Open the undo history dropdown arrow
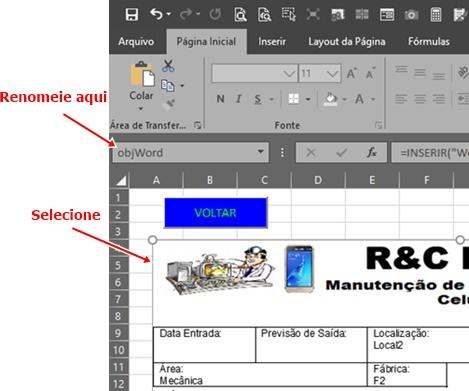469x391 pixels. [x=169, y=14]
